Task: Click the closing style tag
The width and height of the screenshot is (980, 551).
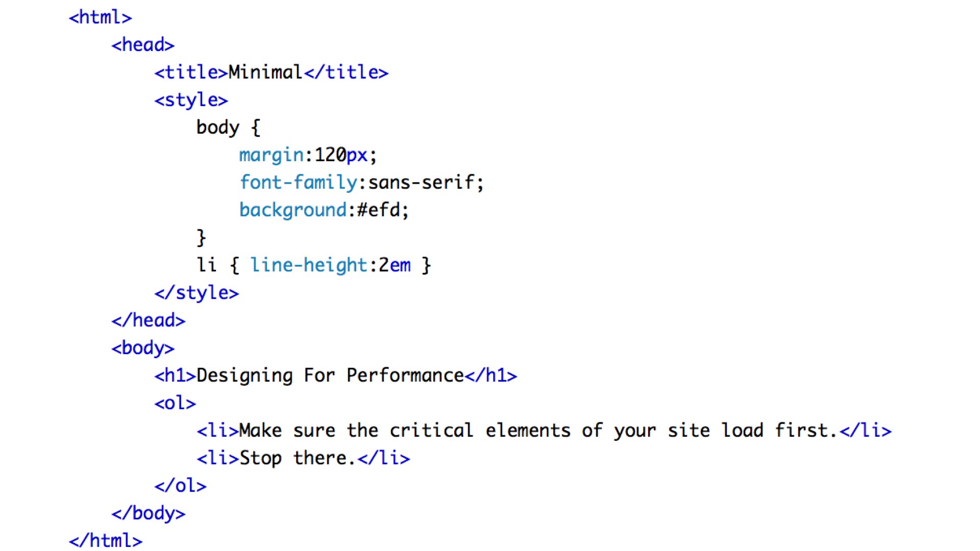Action: point(197,293)
